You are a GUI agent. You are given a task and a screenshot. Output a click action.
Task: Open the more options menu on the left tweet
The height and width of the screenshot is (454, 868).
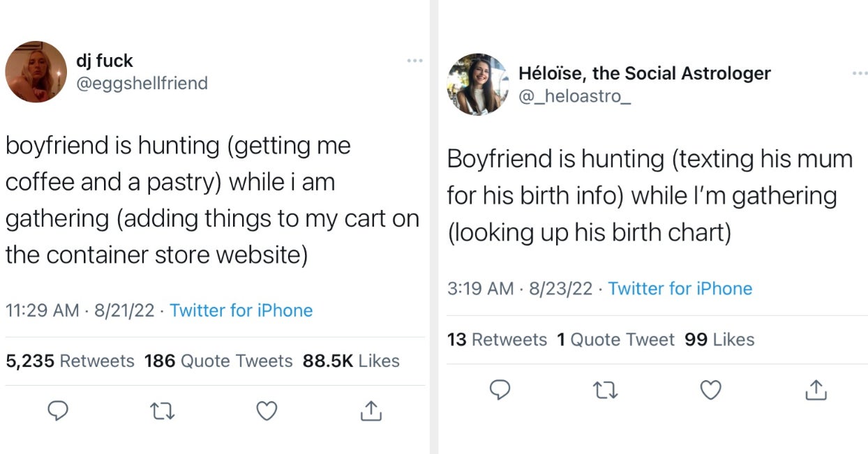point(414,61)
